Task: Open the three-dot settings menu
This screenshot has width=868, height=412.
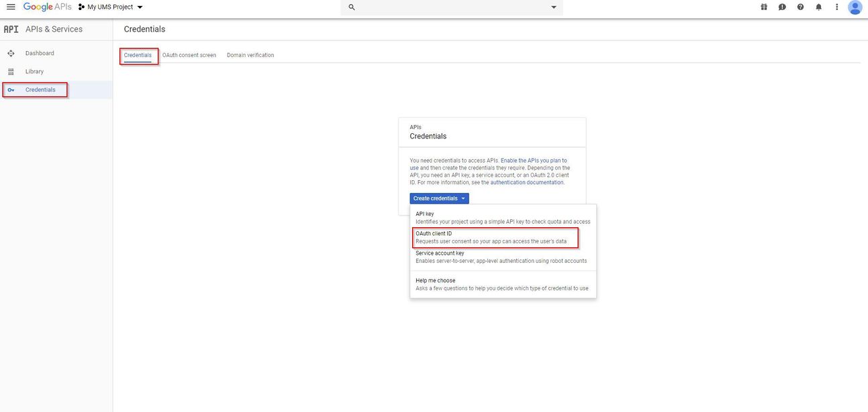Action: tap(836, 7)
